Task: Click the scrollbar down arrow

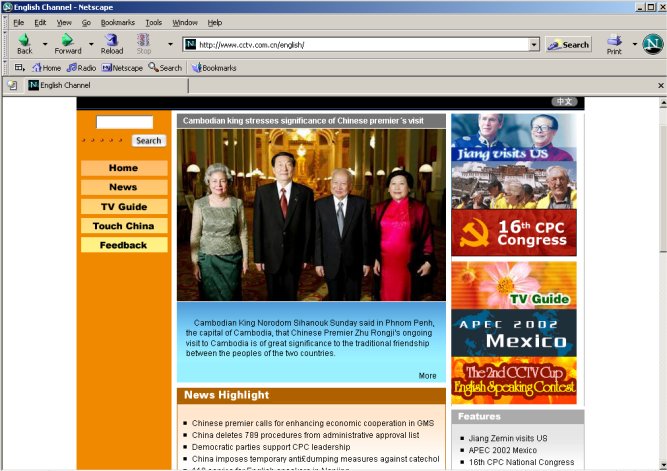Action: click(663, 464)
